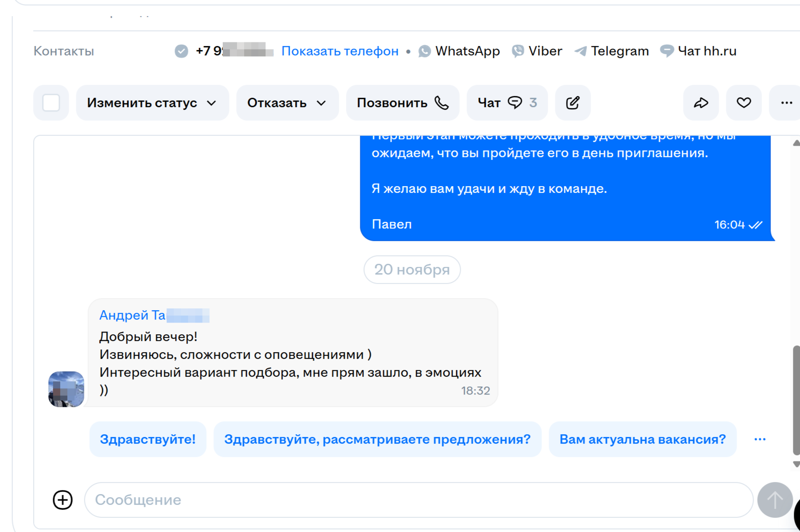Click the Показать телефон link

coord(340,51)
